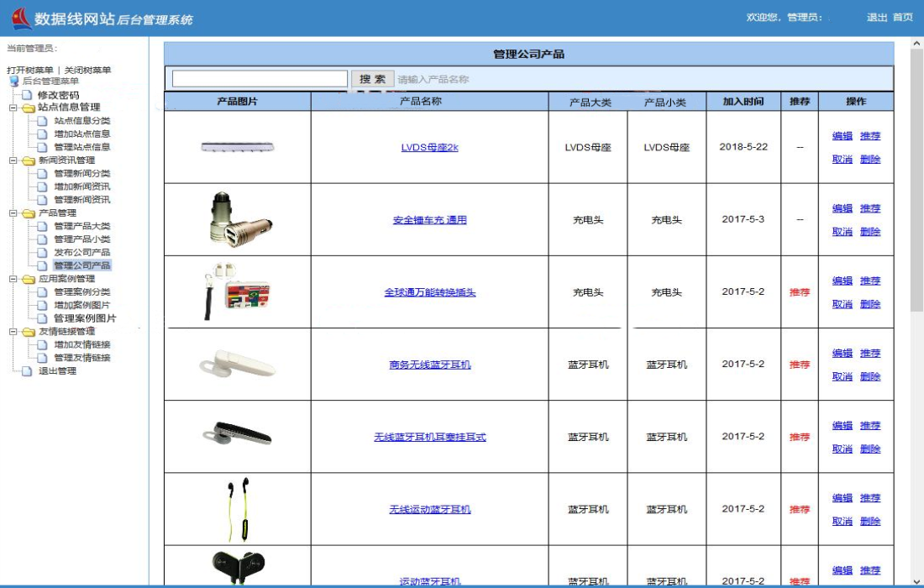This screenshot has width=924, height=588.
Task: Open the 全球通万能转换插头 product link
Action: pos(429,292)
